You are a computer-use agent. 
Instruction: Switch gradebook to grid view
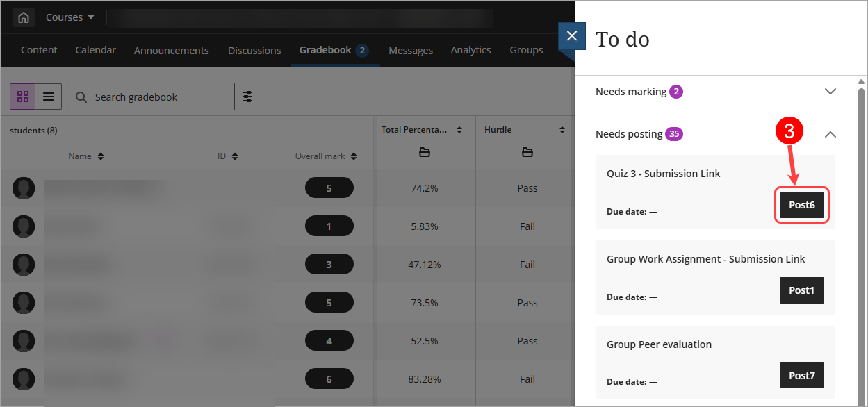tap(23, 97)
